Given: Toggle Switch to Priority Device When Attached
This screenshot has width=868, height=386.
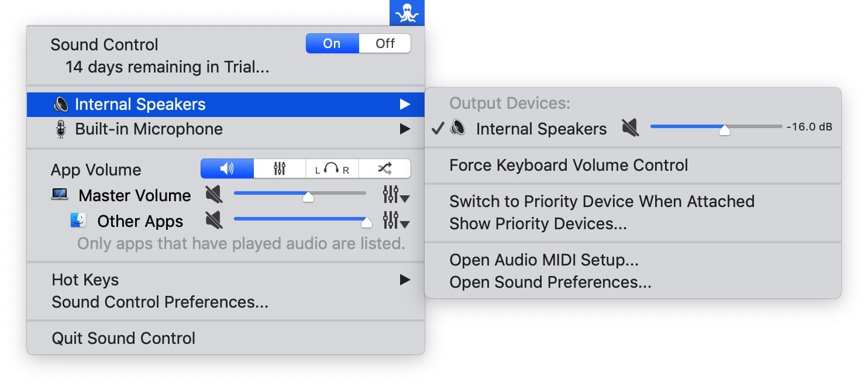Looking at the screenshot, I should click(601, 202).
